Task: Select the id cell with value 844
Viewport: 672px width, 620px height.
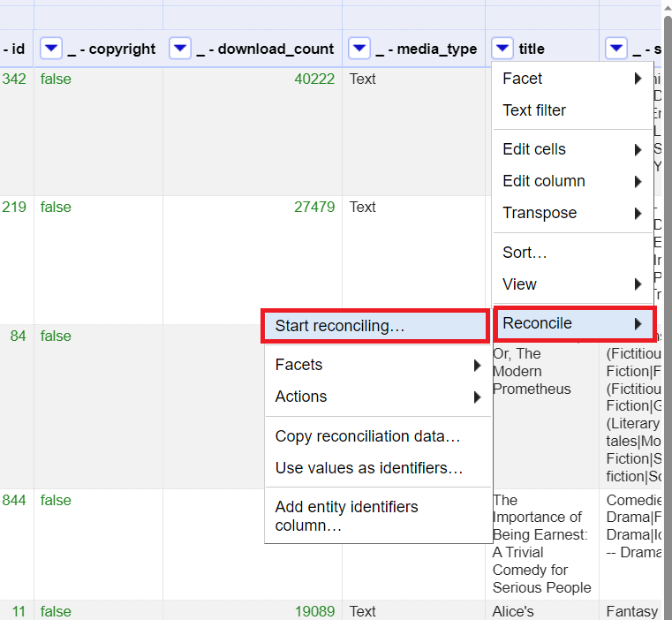Action: pyautogui.click(x=14, y=501)
